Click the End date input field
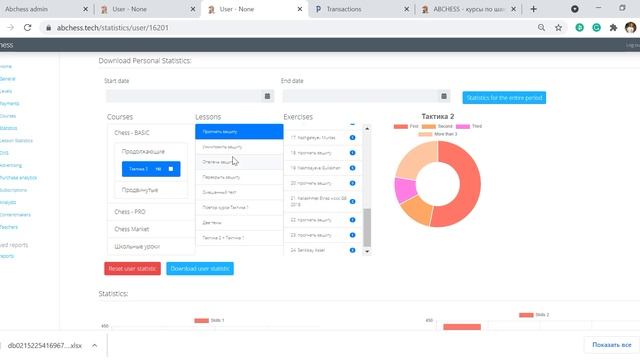This screenshot has height=360, width=640. click(x=360, y=96)
